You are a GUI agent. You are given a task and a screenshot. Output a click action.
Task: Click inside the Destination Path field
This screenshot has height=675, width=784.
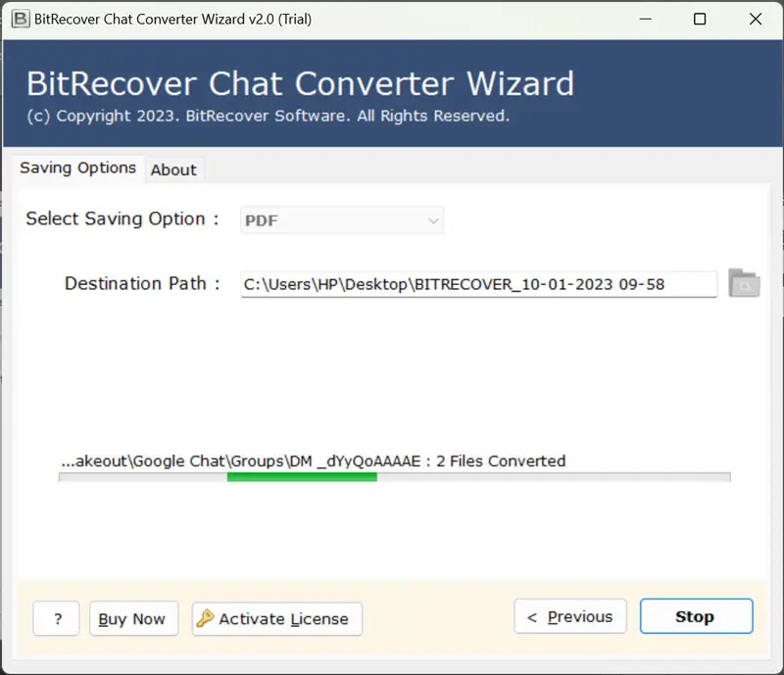pyautogui.click(x=478, y=284)
